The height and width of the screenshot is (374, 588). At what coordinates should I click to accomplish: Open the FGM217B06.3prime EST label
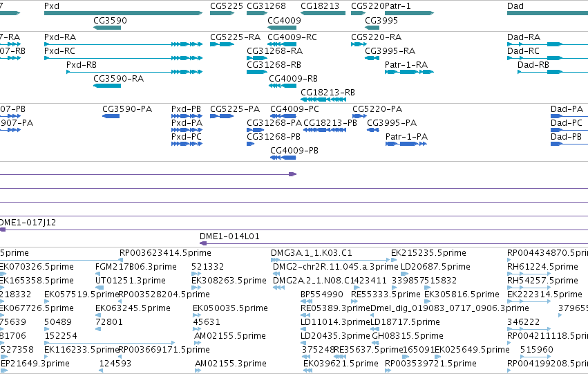[136, 267]
